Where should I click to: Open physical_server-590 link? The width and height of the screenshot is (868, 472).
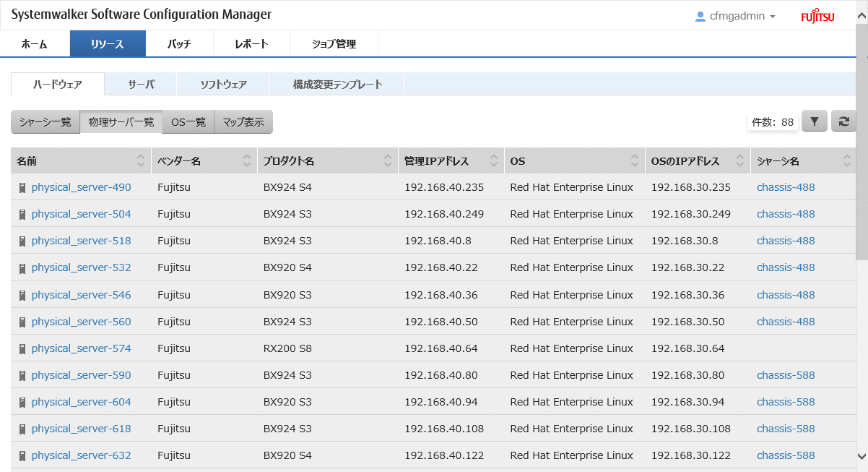point(81,374)
